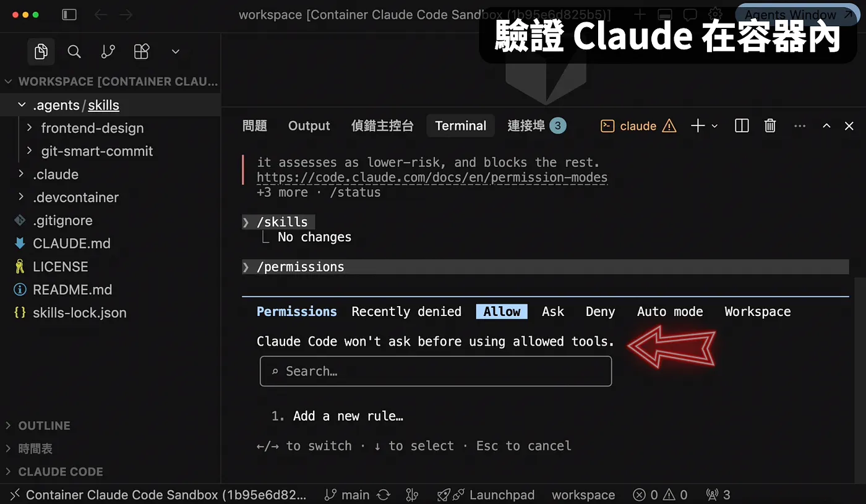Select the Terminal panel tab

coord(461,126)
